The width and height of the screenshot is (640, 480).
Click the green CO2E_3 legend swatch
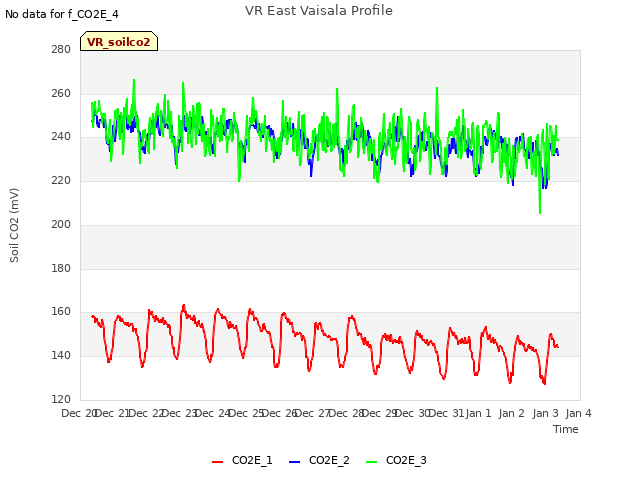[x=371, y=462]
